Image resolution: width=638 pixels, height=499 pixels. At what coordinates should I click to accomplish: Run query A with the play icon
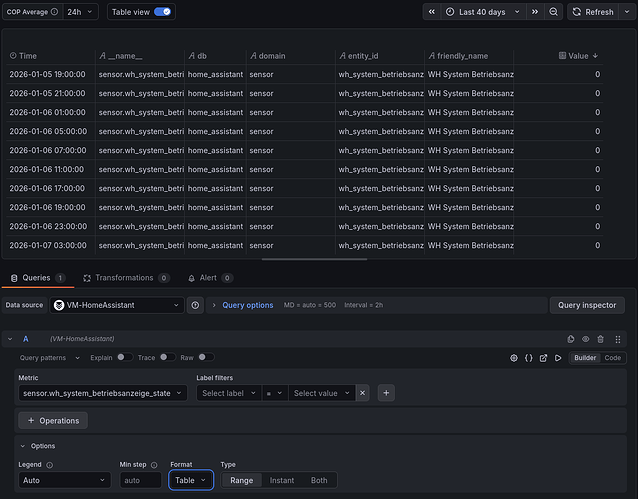click(558, 357)
